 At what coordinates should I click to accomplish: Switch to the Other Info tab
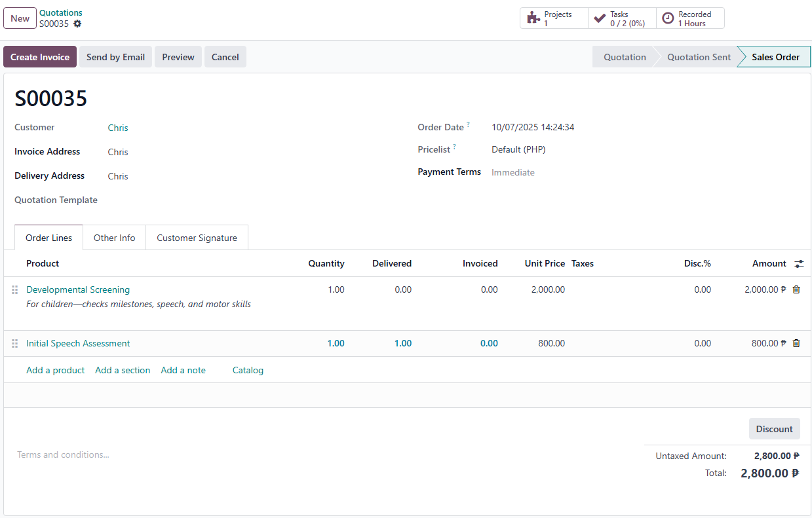coord(114,238)
